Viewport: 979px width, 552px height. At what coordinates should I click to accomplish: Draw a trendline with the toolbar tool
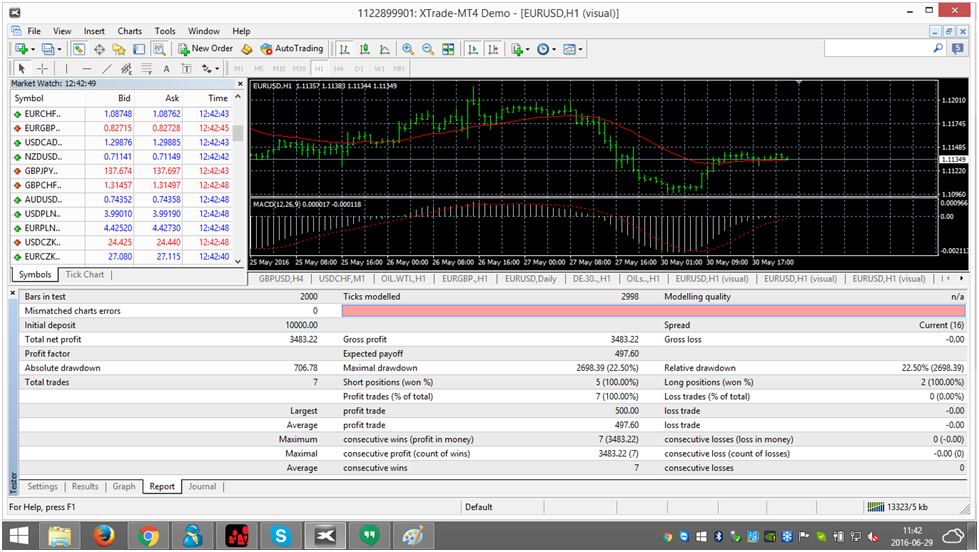click(x=108, y=68)
